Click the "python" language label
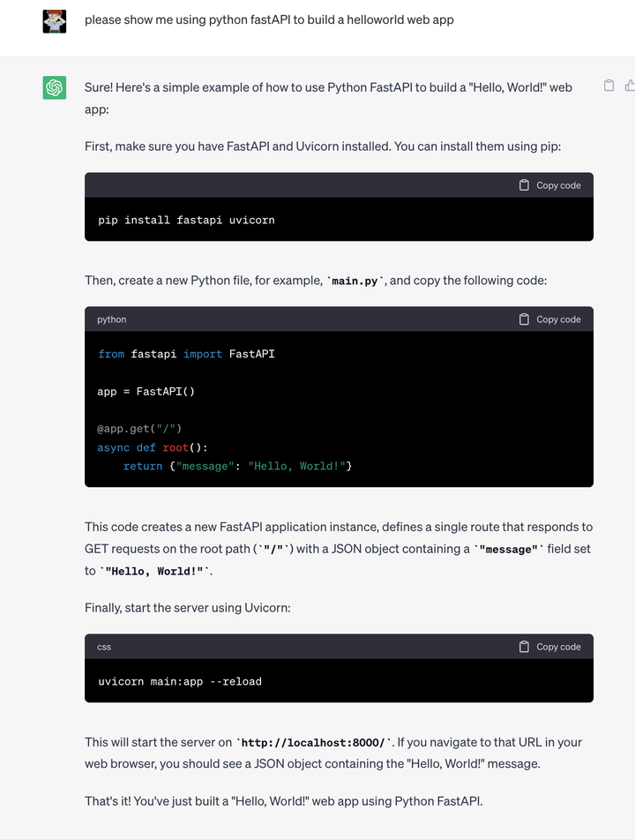 [x=112, y=319]
